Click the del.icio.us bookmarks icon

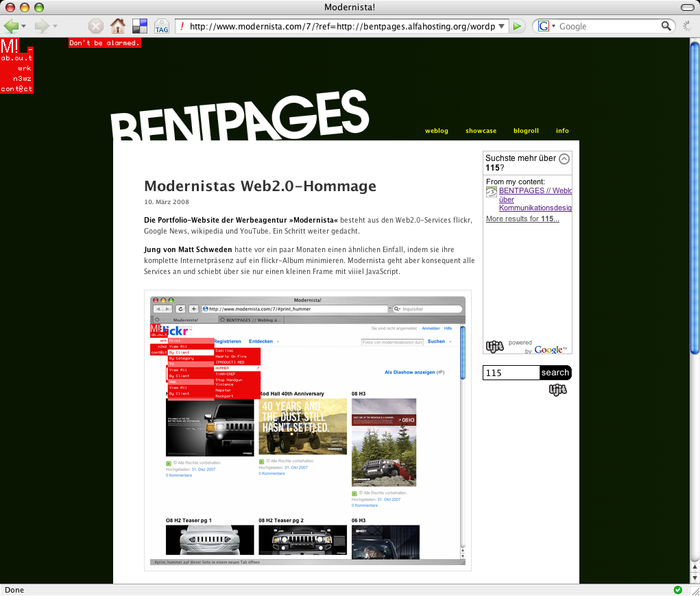click(140, 26)
